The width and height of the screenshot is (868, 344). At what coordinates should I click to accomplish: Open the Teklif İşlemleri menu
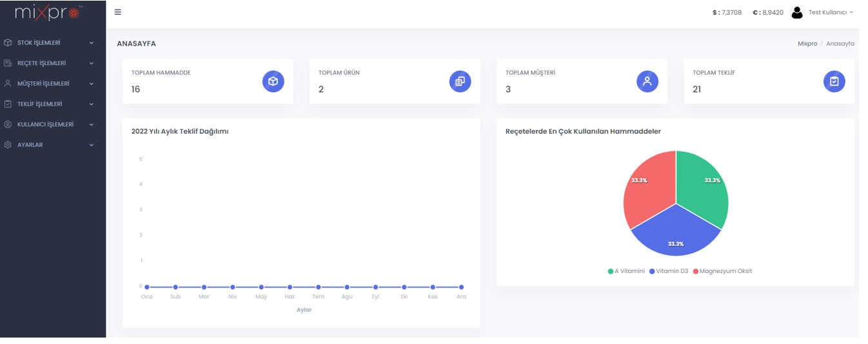[x=40, y=104]
